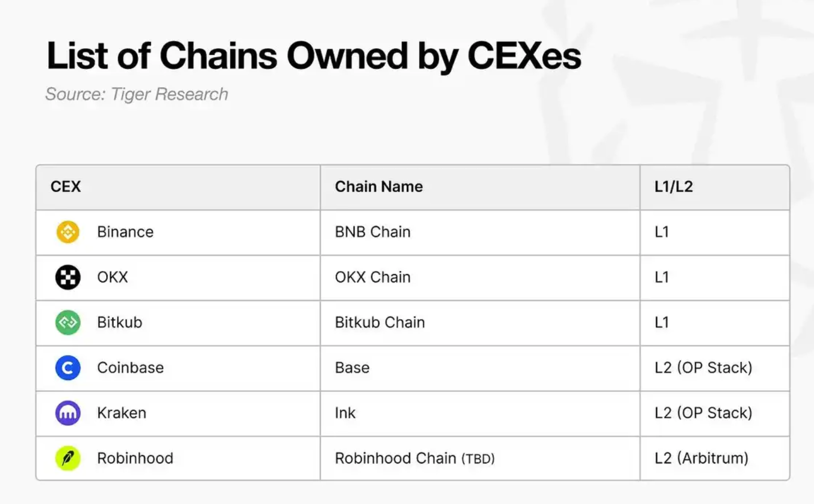Click the blue Coinbase logo icon
This screenshot has height=504, width=814.
coord(68,368)
